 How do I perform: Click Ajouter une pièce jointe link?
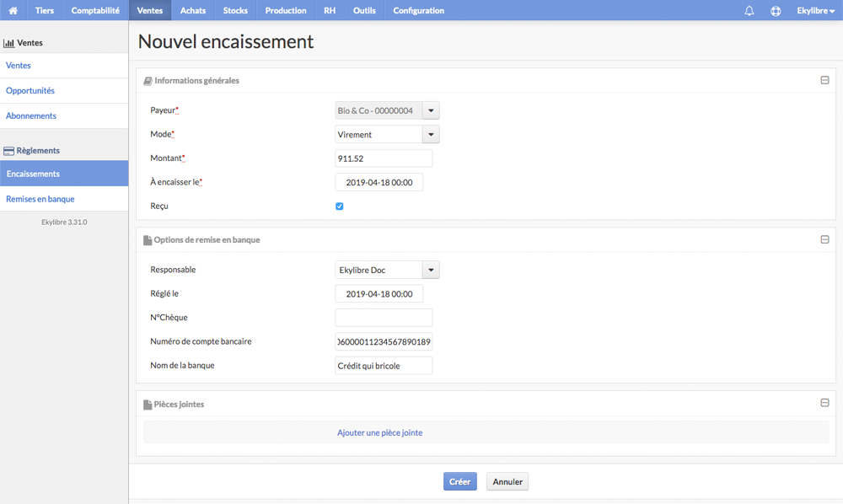click(379, 432)
